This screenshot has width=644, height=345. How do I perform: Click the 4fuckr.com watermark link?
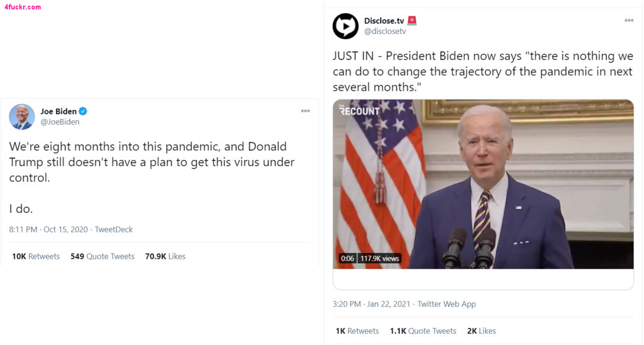(23, 7)
